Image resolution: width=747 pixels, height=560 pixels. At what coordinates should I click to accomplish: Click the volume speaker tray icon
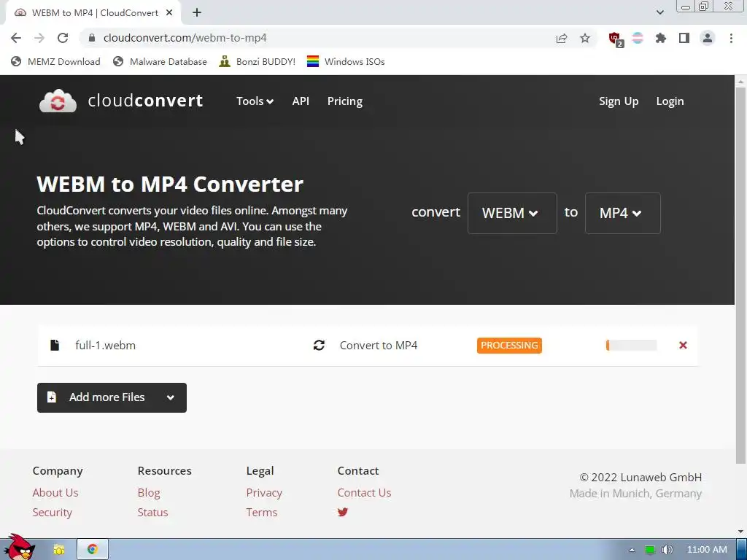667,550
